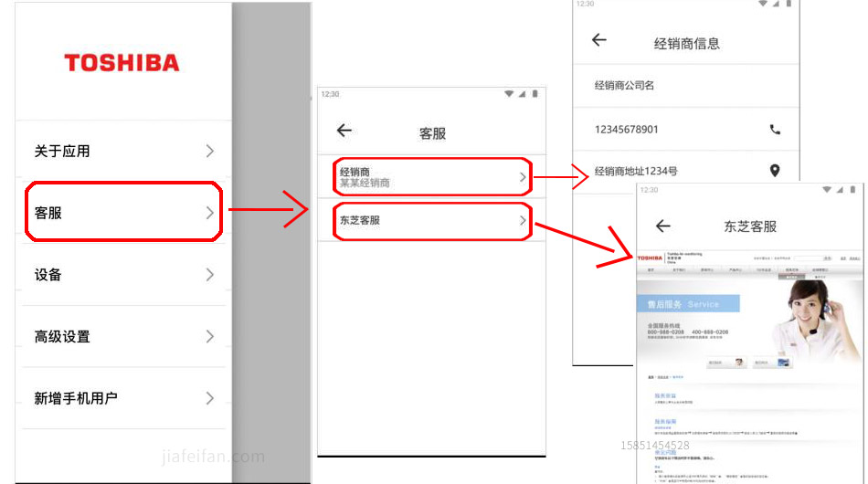
Task: Expand chevron next to 客服 in side menu
Action: tap(210, 213)
